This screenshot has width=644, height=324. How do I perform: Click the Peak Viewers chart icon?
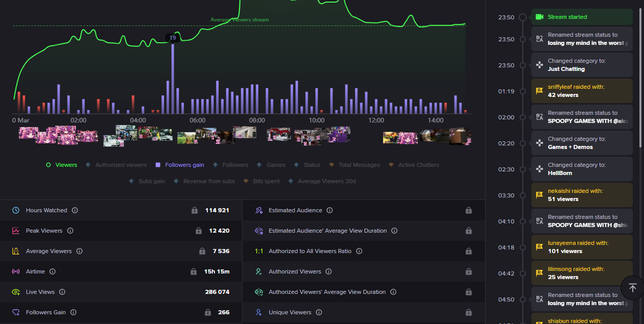pos(16,231)
